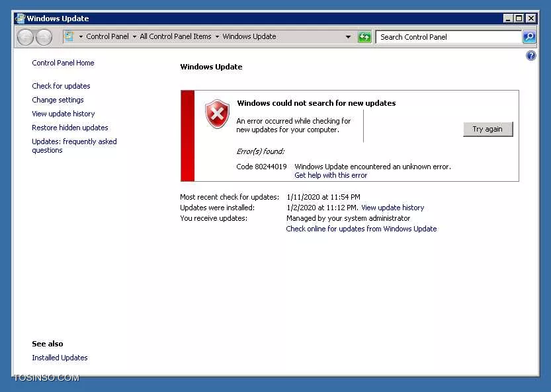Click the 'See also' heading

[x=48, y=344]
